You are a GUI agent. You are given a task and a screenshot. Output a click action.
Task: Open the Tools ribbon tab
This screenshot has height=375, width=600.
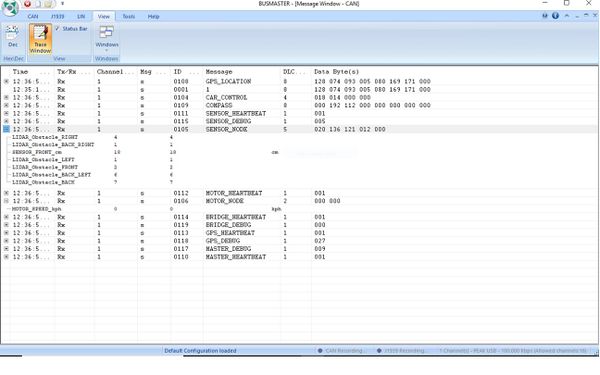click(129, 16)
